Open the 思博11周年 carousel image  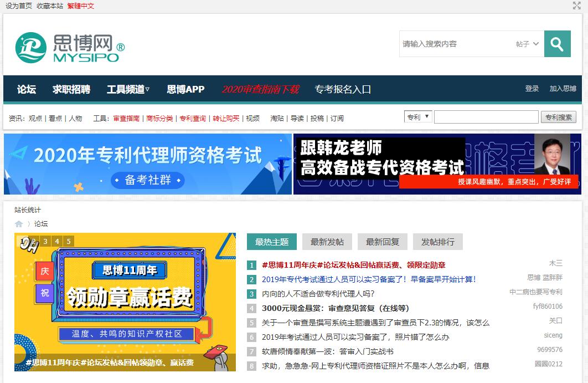pos(125,302)
